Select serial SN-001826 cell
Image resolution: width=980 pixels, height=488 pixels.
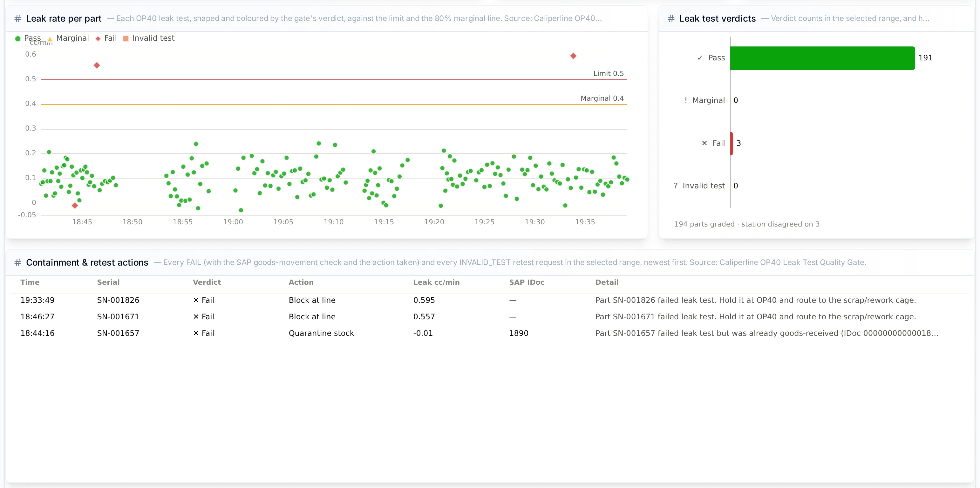coord(118,300)
